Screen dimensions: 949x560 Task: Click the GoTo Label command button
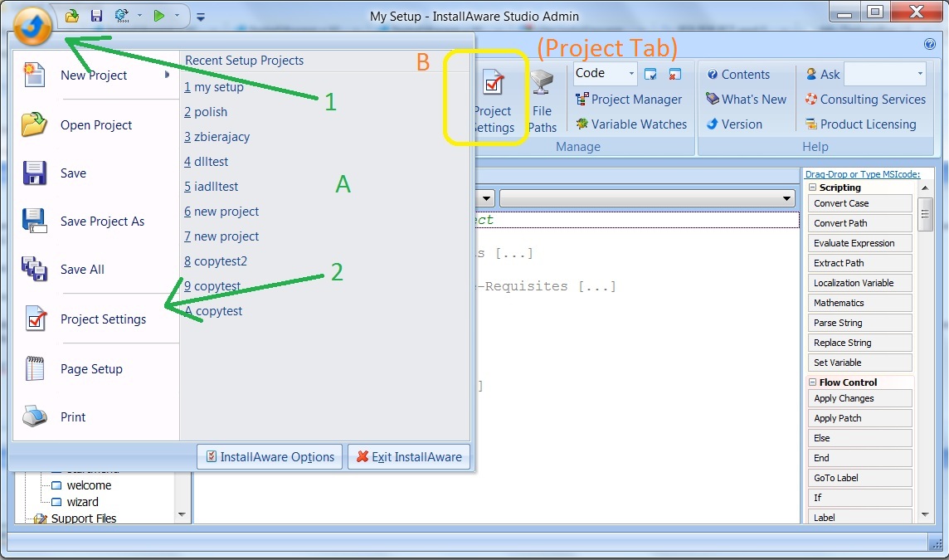coord(860,478)
